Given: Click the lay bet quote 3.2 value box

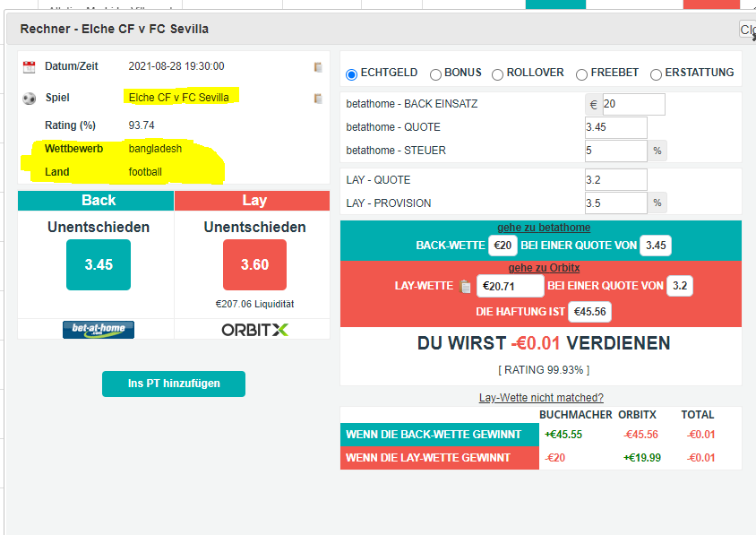Looking at the screenshot, I should coord(679,286).
